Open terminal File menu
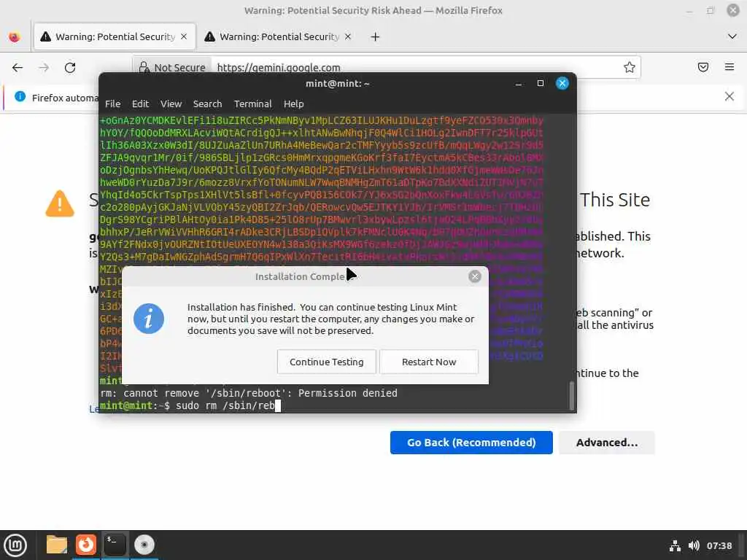Screen dimensions: 747x560 113,104
